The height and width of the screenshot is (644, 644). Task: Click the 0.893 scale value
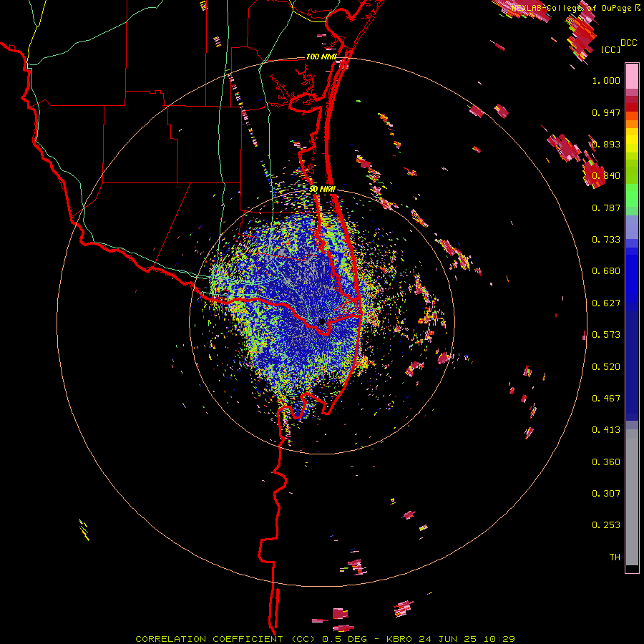click(x=606, y=144)
